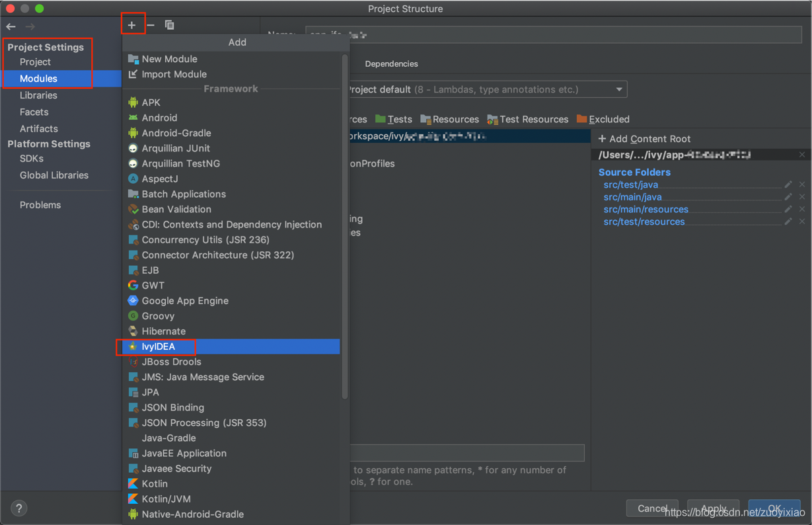Open Problems section
Screen dimensions: 812x525
pos(40,205)
